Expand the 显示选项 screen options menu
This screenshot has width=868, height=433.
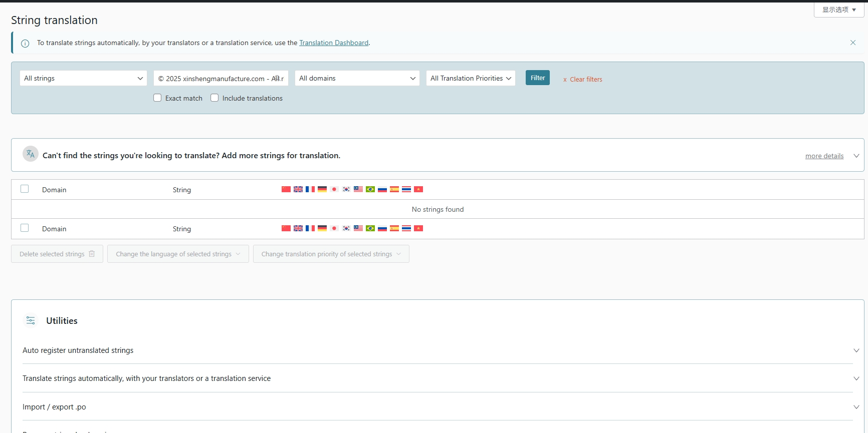(839, 10)
